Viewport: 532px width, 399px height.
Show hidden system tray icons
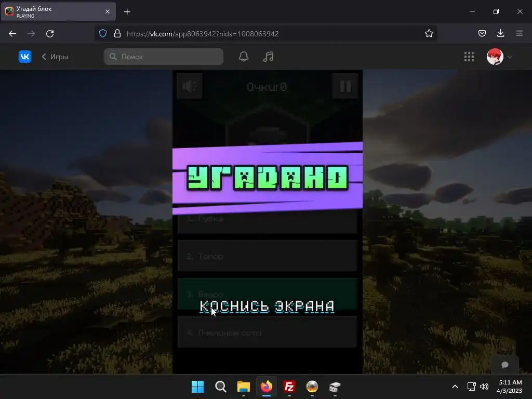pos(455,387)
